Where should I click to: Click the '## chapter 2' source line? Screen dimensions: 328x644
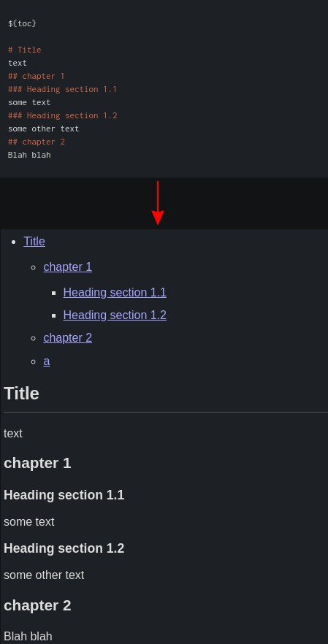[x=37, y=142]
